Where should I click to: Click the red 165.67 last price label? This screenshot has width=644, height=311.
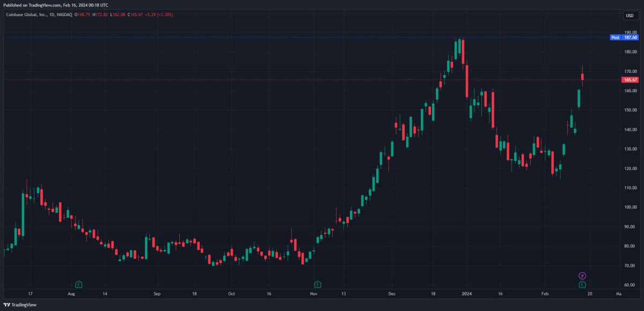(x=630, y=80)
